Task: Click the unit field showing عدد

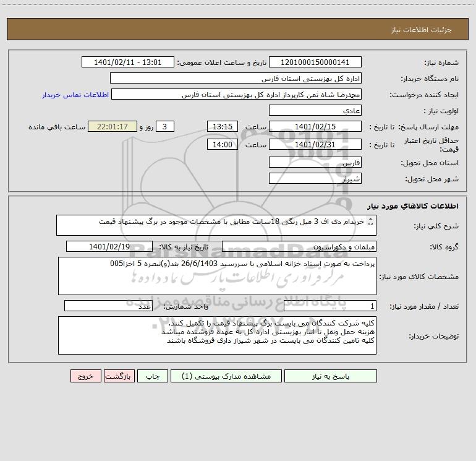Action: tap(108, 306)
